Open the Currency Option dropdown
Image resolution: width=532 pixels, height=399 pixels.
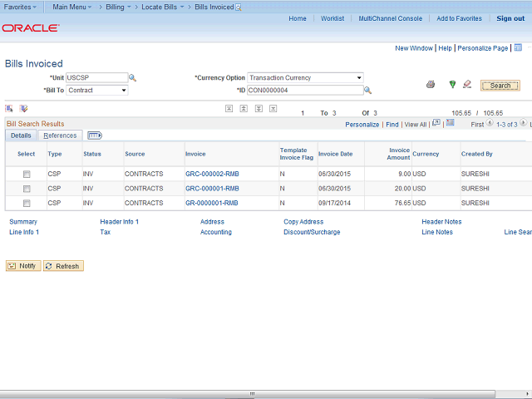pyautogui.click(x=305, y=78)
